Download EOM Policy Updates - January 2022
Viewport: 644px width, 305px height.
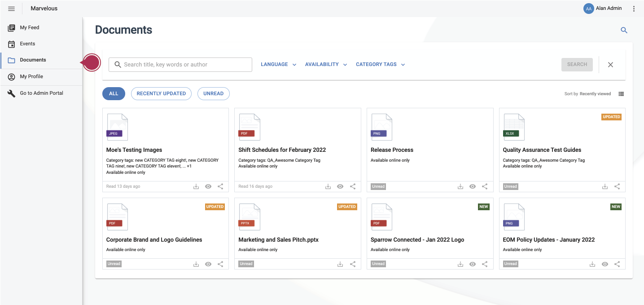[x=592, y=264]
